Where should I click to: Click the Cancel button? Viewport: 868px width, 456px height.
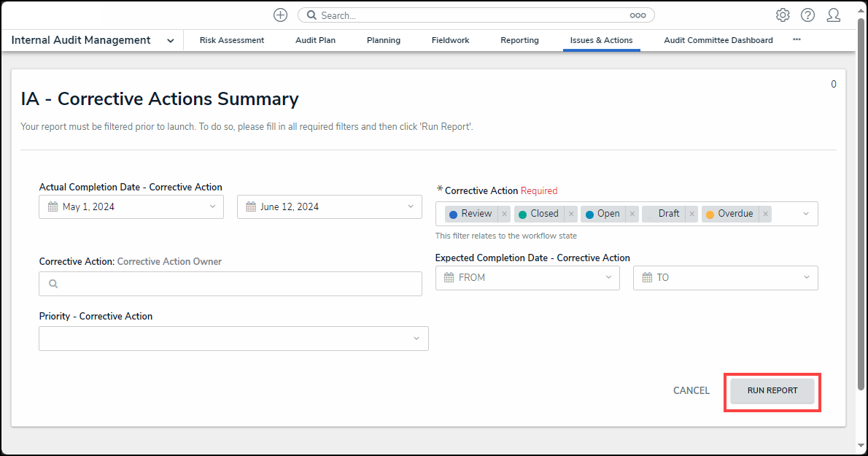click(691, 391)
